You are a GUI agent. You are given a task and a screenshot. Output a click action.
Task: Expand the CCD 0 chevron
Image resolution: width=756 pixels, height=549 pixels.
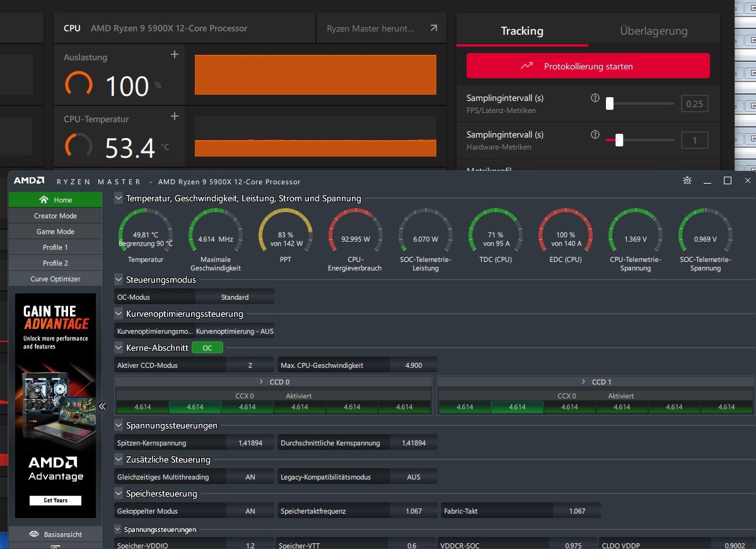pyautogui.click(x=261, y=382)
